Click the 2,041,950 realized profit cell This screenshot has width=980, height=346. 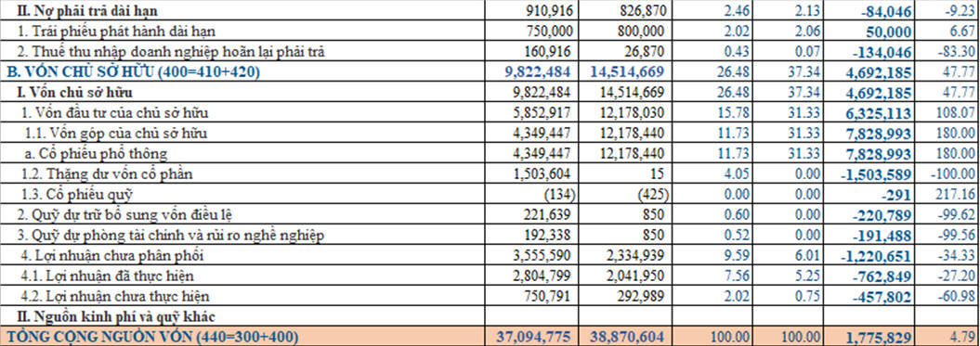[628, 276]
